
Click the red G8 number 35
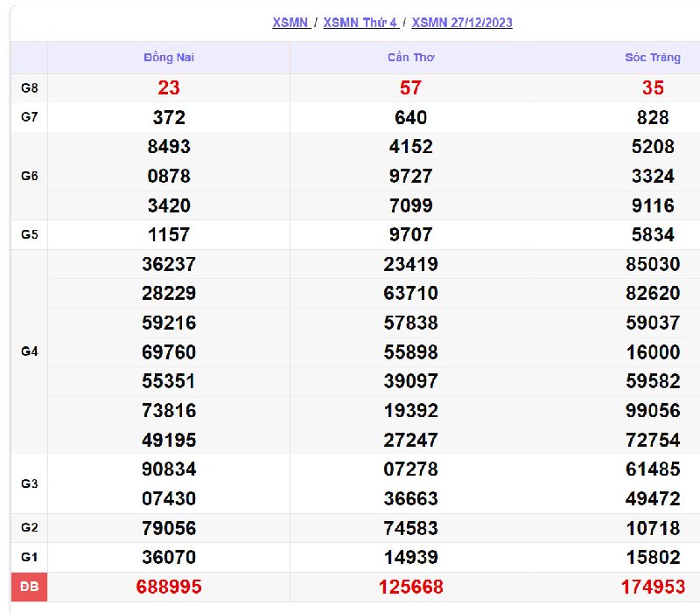pyautogui.click(x=653, y=88)
